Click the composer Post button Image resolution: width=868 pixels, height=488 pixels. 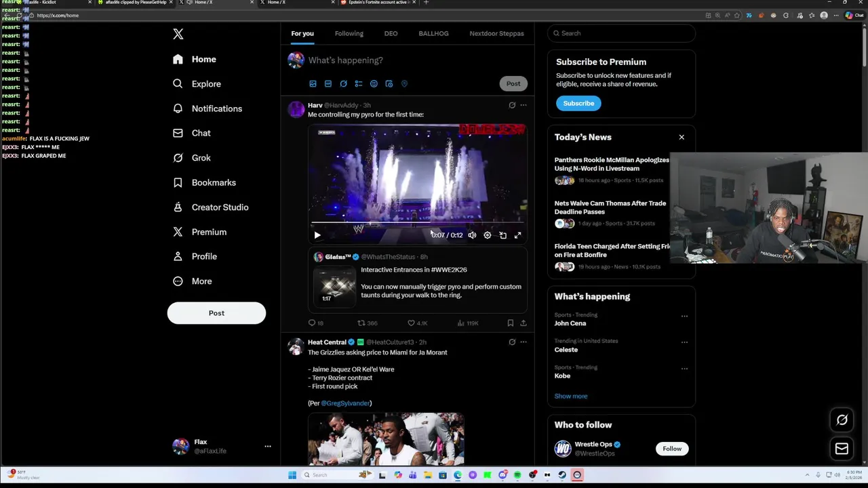pyautogui.click(x=513, y=84)
